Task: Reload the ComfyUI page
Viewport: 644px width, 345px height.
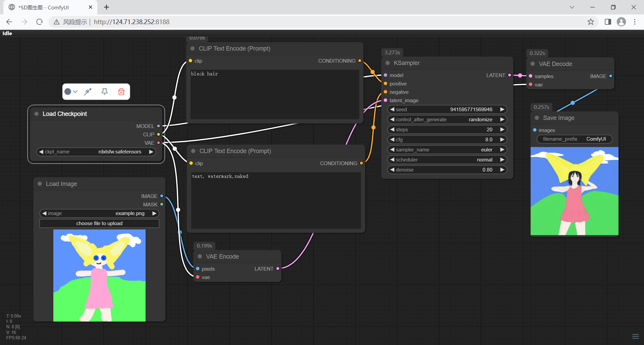Action: click(x=40, y=22)
